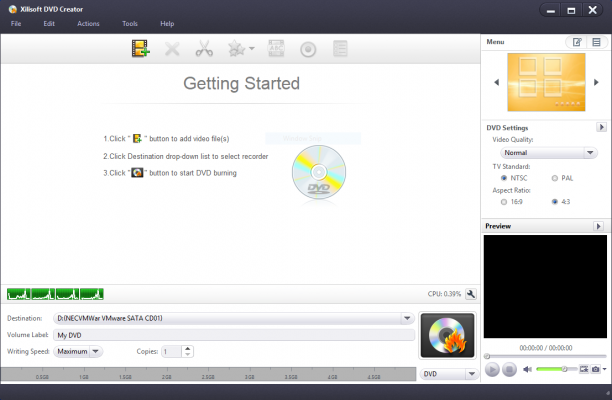
Task: Click the 'Getting Started' heading
Action: (242, 83)
